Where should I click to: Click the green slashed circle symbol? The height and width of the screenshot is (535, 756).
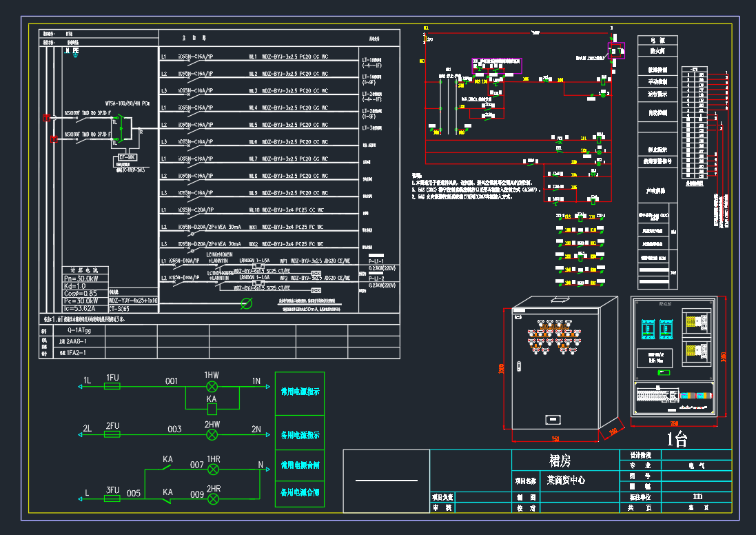(247, 303)
